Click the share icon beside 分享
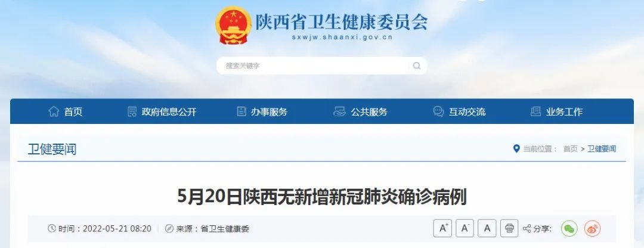Viewport: 644px width, 248px height. pyautogui.click(x=527, y=229)
